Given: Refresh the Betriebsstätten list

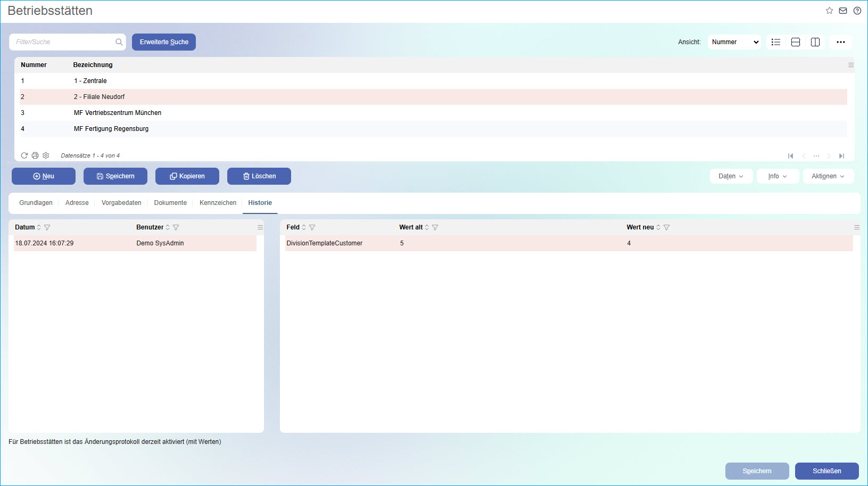Looking at the screenshot, I should (24, 155).
